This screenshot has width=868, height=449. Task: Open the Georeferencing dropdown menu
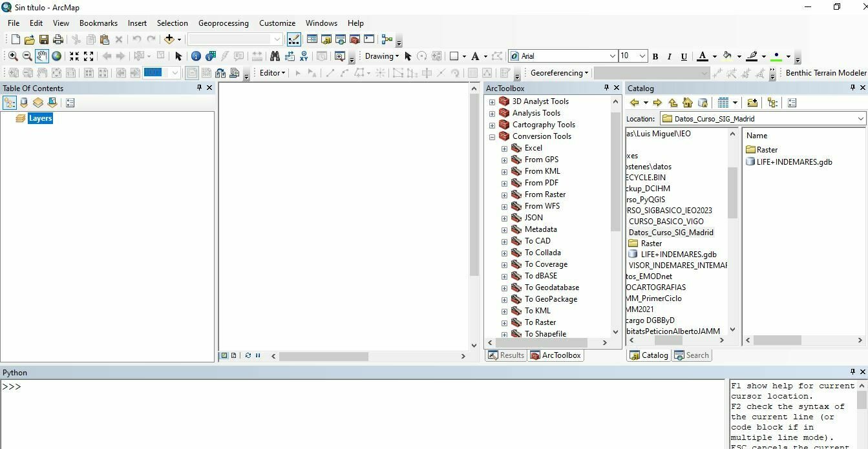click(560, 73)
